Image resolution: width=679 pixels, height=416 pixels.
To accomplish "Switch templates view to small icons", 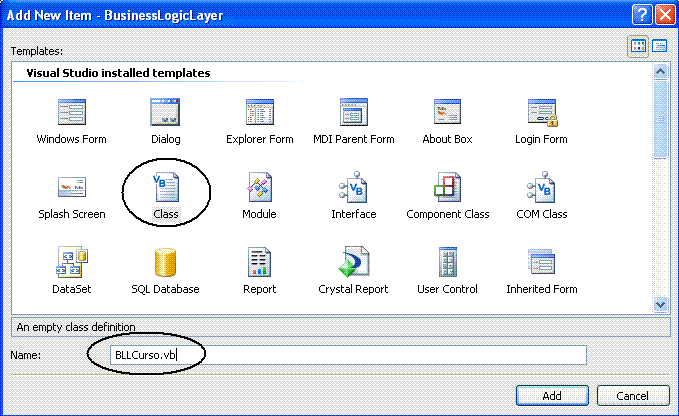I will [x=660, y=46].
